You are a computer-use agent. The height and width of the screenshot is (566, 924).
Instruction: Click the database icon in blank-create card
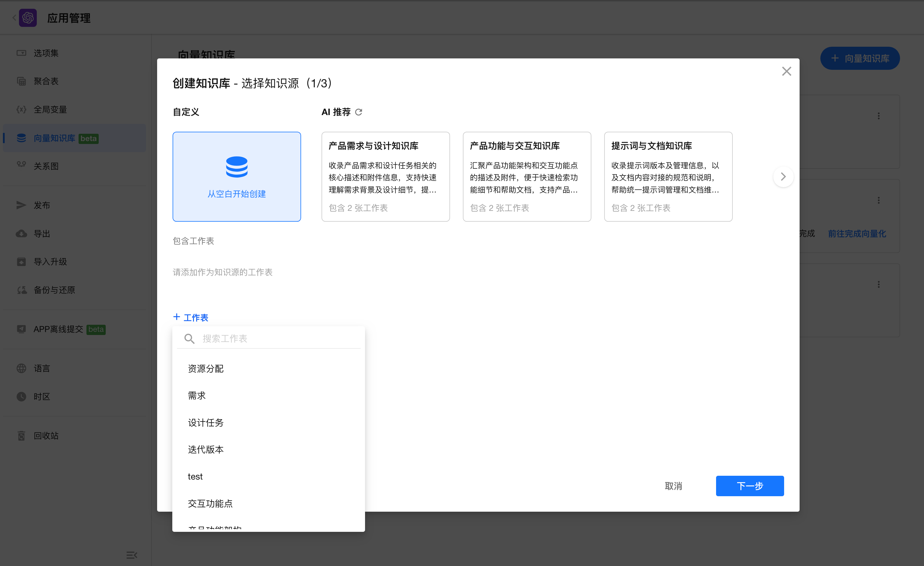(x=237, y=167)
